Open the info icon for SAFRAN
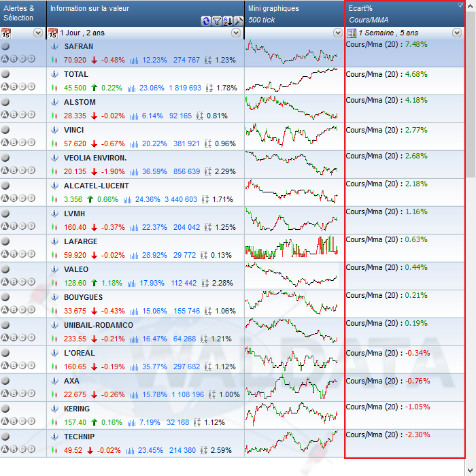 pos(54,46)
